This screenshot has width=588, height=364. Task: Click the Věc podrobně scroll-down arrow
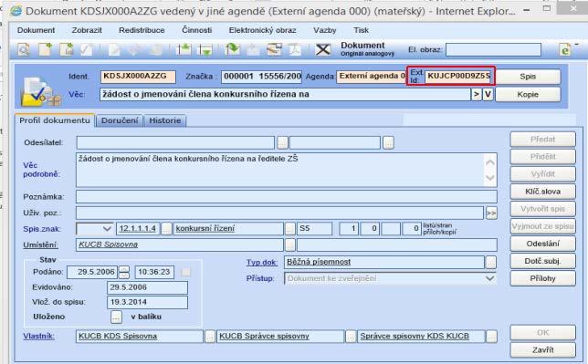(490, 178)
